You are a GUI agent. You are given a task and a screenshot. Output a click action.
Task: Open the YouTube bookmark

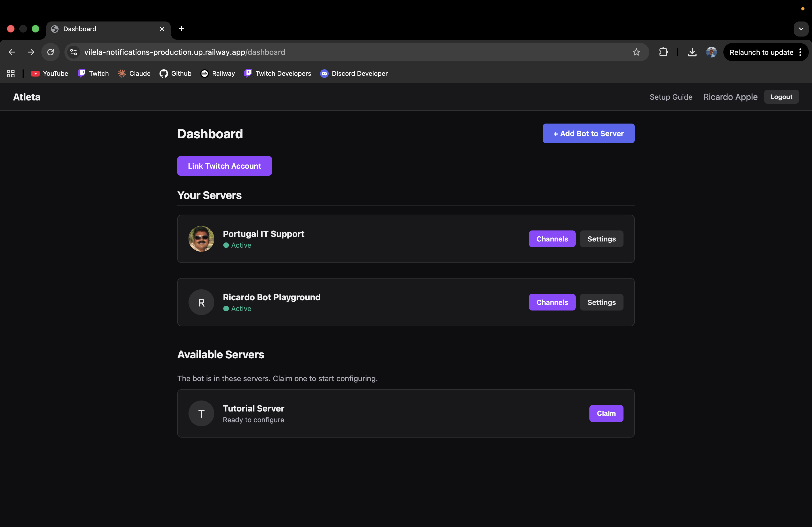tap(49, 73)
